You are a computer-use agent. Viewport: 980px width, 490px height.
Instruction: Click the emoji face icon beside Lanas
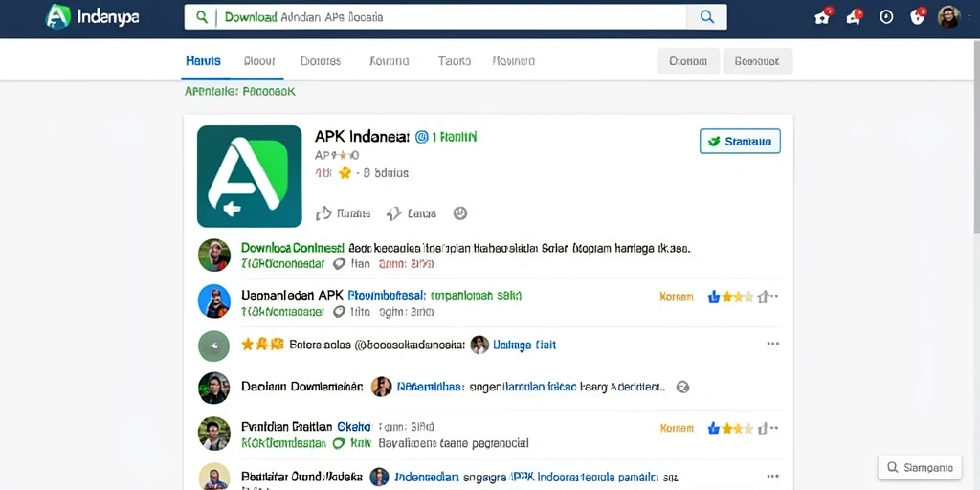click(x=460, y=213)
